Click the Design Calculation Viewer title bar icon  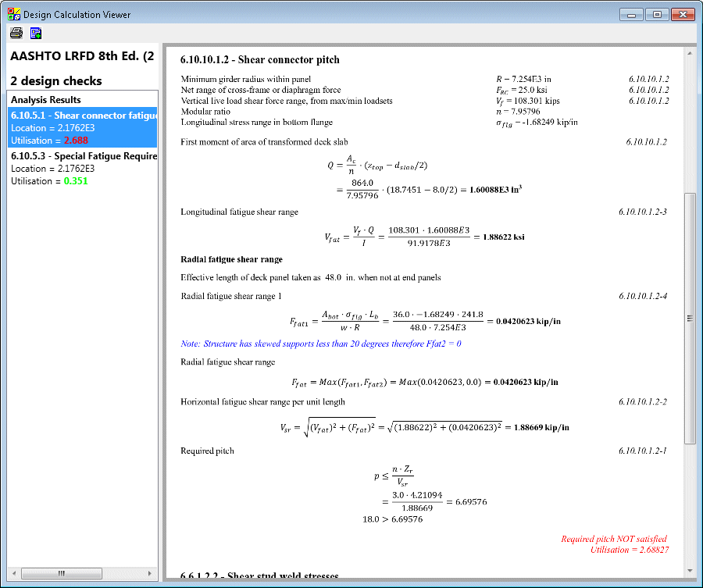pos(13,14)
